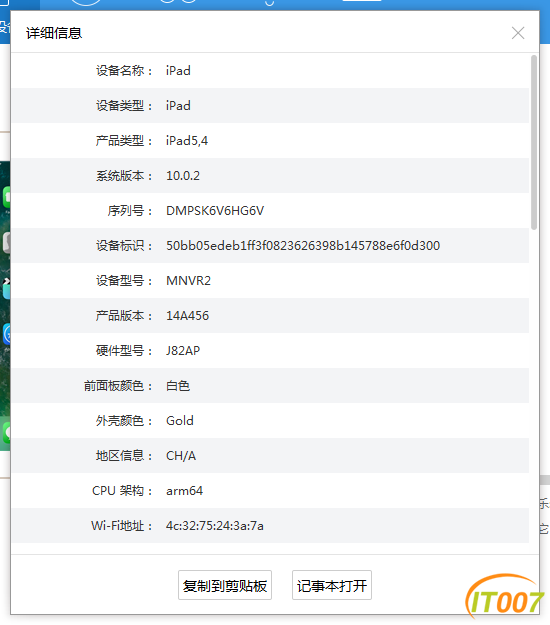Click the system version value 10.0.2
The height and width of the screenshot is (625, 550).
pyautogui.click(x=183, y=176)
